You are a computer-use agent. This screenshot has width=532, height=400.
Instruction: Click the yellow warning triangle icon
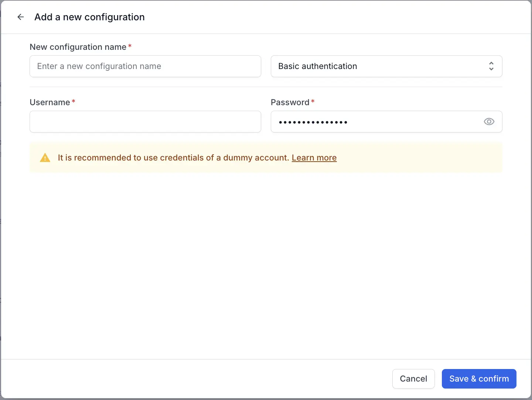[x=45, y=158]
